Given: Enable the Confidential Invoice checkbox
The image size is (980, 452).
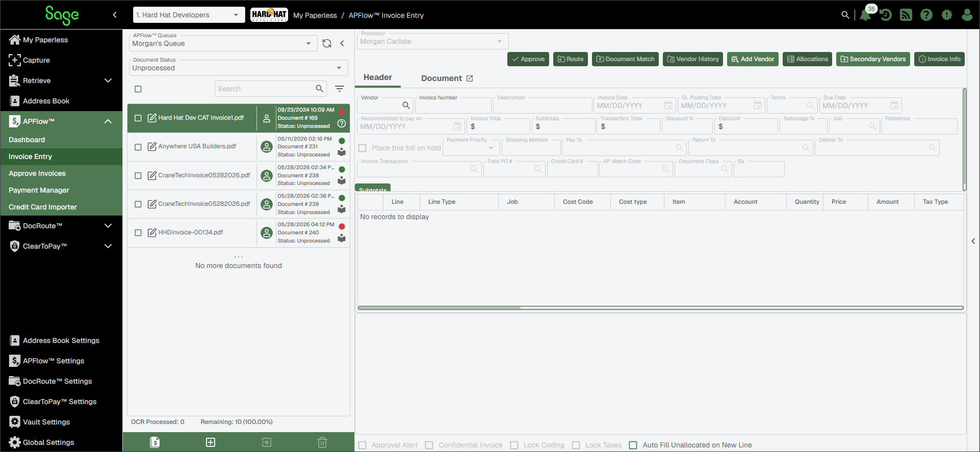Looking at the screenshot, I should click(x=429, y=445).
